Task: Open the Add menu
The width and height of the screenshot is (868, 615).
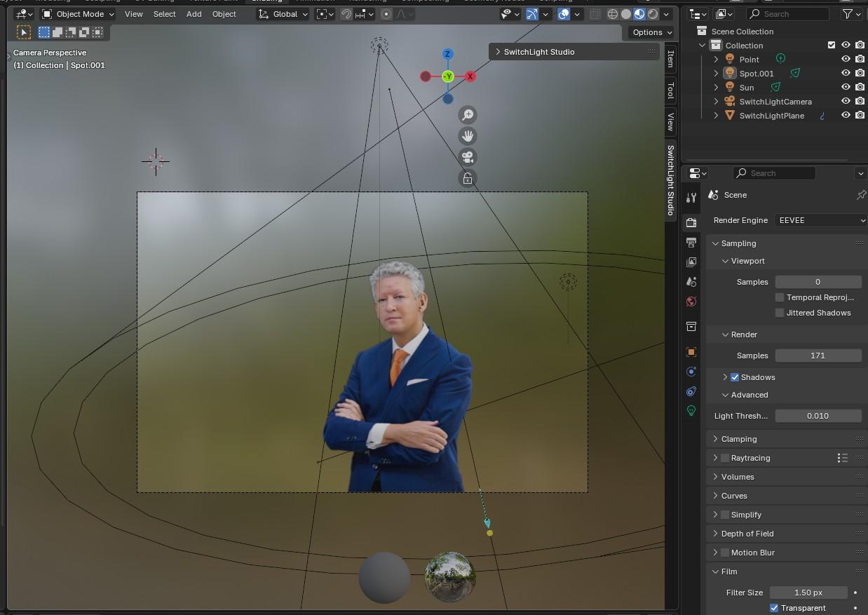Action: 194,14
